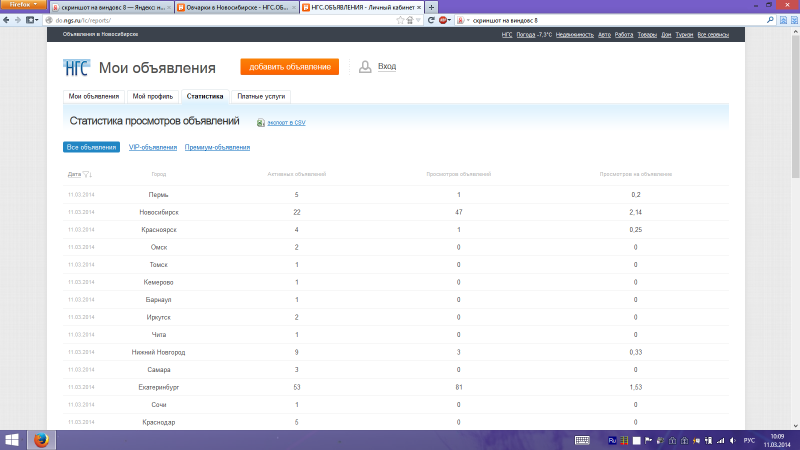The width and height of the screenshot is (800, 450).
Task: Sort table by the Дата column header
Action: coord(74,174)
